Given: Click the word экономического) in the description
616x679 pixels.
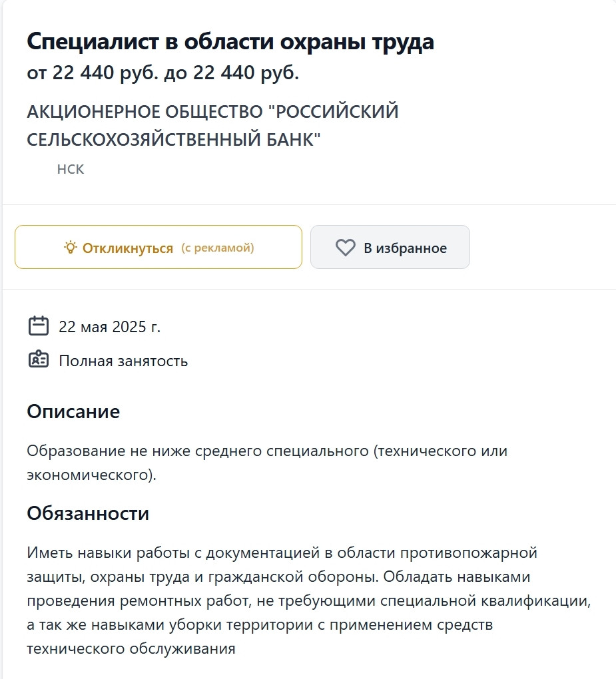Looking at the screenshot, I should [92, 475].
